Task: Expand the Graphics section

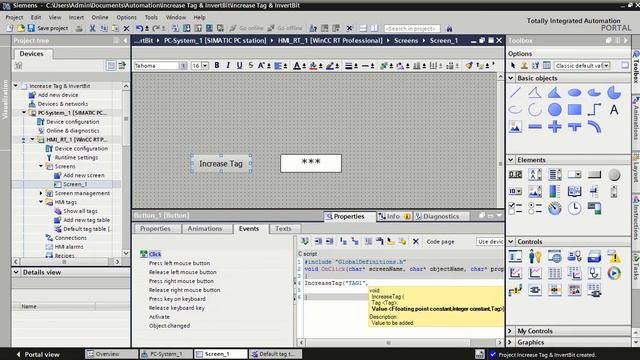Action: (511, 342)
